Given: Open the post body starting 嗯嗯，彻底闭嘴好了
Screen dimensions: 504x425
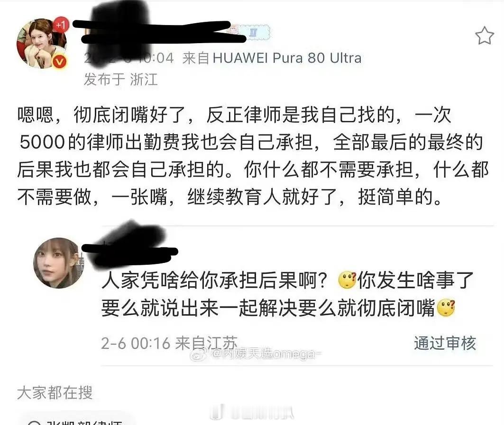Looking at the screenshot, I should coord(253,155).
